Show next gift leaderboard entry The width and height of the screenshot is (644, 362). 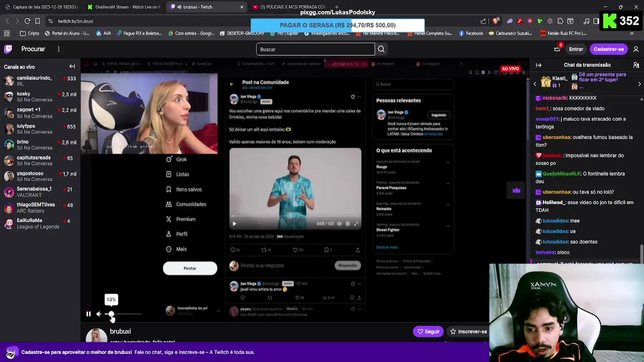click(639, 84)
